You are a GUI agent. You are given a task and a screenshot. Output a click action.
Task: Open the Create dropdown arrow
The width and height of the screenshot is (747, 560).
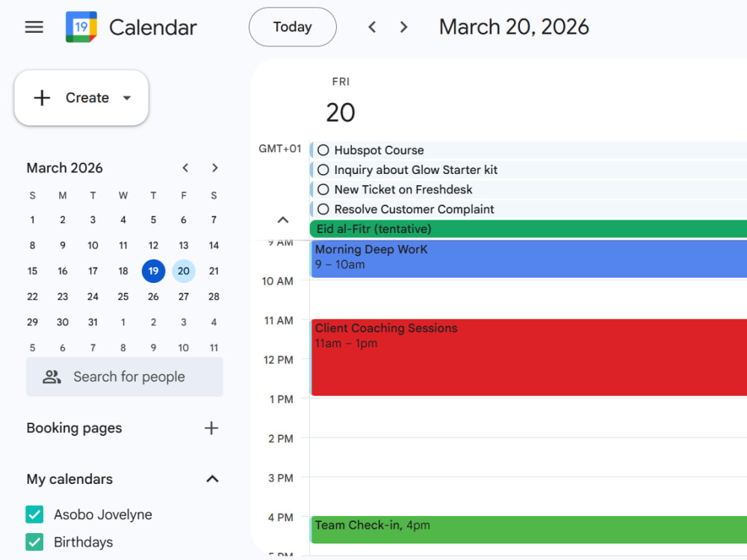tap(127, 98)
